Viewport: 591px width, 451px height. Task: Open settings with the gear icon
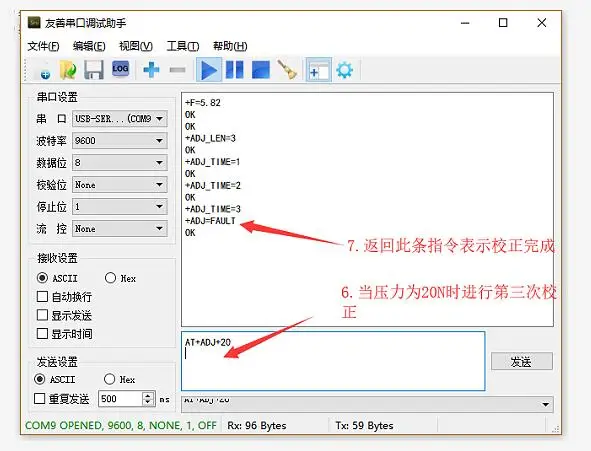[344, 70]
